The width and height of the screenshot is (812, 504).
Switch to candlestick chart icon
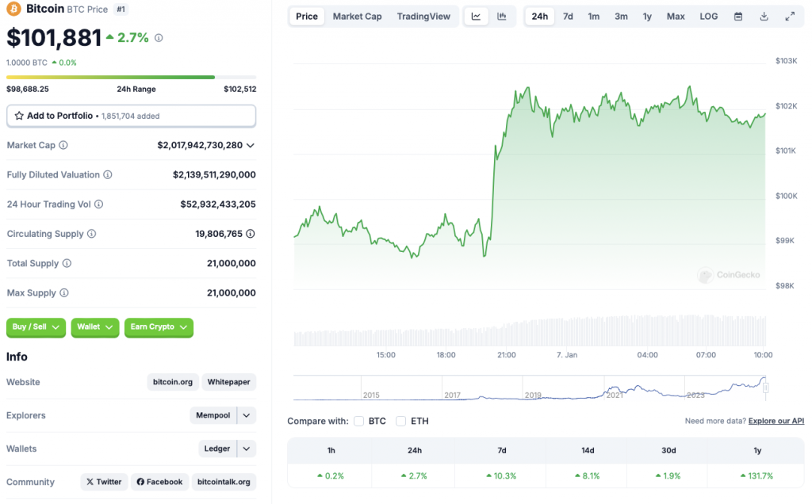pos(502,17)
